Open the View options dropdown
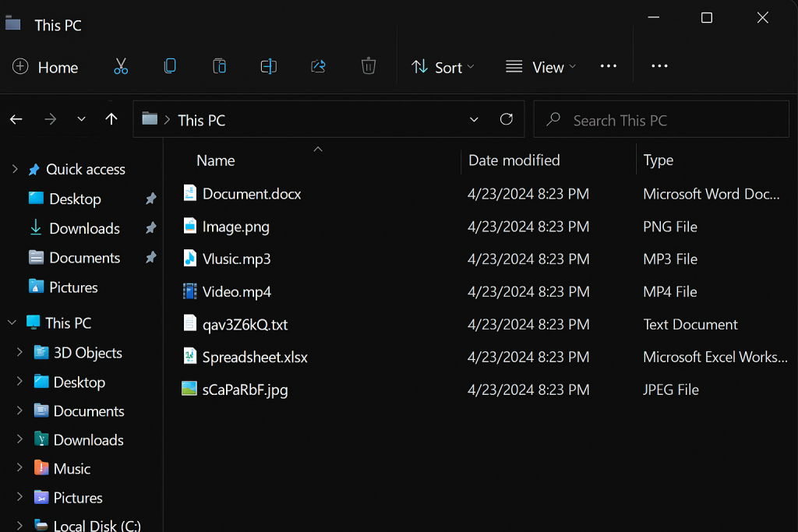Screen dimensions: 798x532 click(541, 67)
